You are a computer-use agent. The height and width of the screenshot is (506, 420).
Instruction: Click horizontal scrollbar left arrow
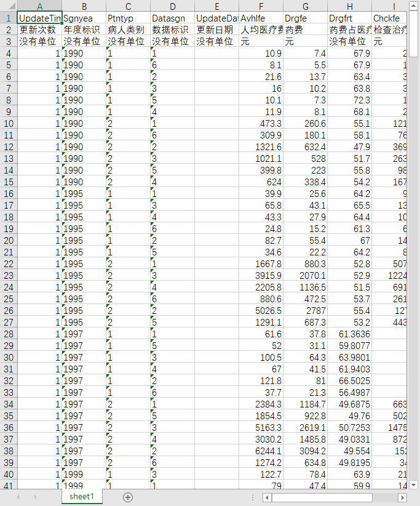[266, 497]
